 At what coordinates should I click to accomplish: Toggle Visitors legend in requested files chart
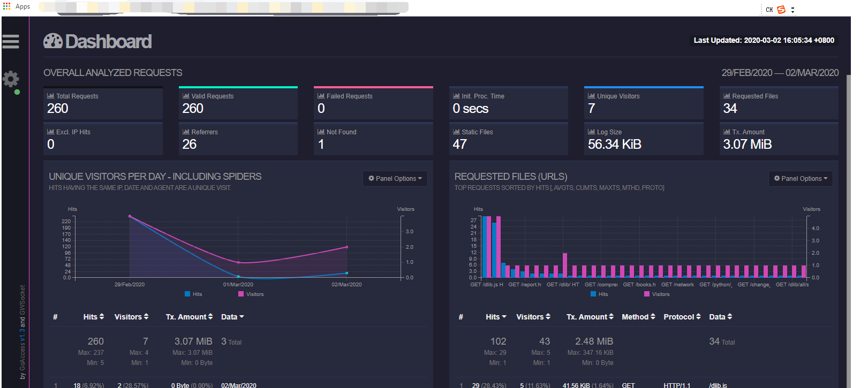[656, 294]
